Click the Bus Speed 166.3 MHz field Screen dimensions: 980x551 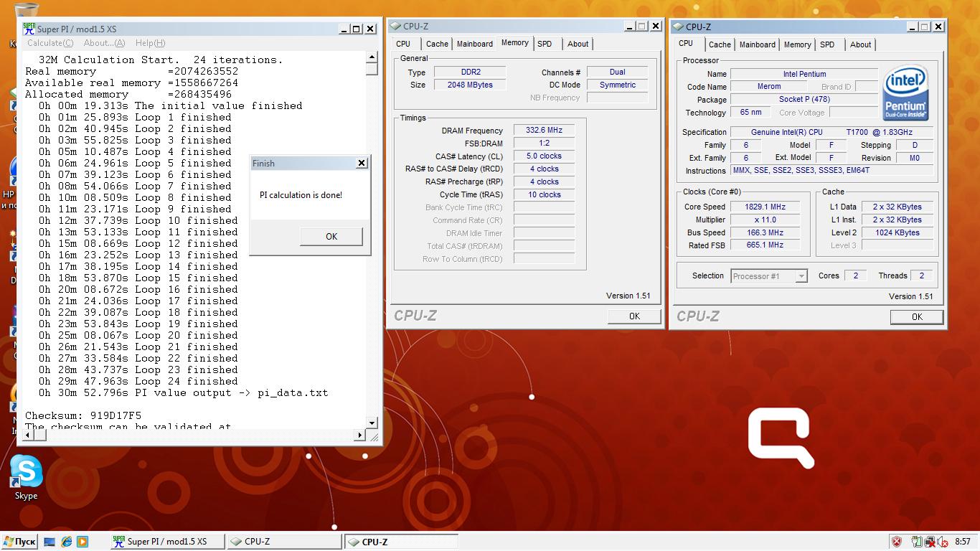tap(766, 232)
